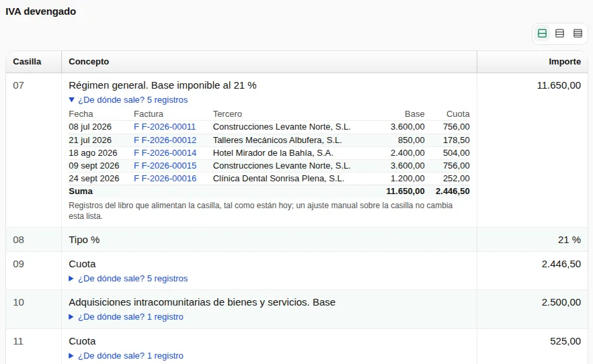Open invoice F F-2026-00011
This screenshot has height=364, width=593.
[165, 127]
